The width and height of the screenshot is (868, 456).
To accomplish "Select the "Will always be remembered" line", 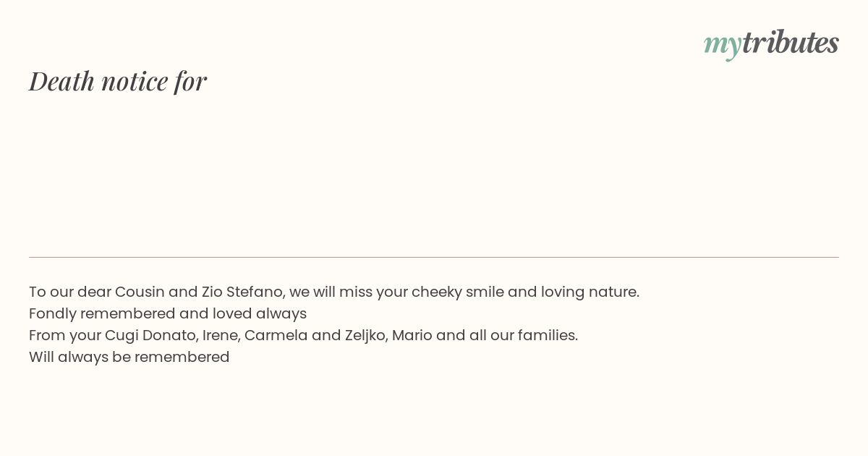I will coord(129,358).
